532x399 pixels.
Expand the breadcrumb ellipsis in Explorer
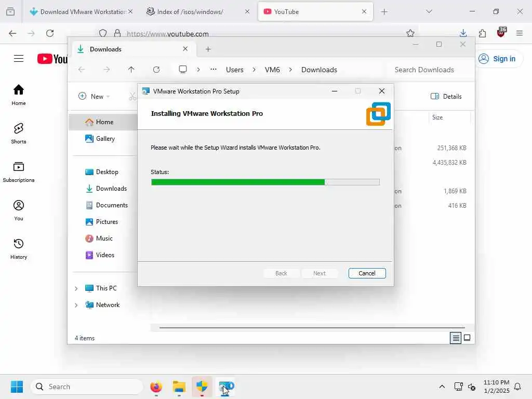(x=213, y=70)
